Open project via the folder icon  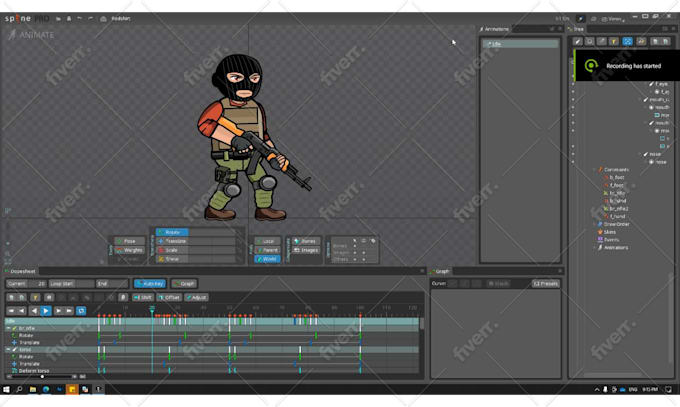click(x=59, y=19)
